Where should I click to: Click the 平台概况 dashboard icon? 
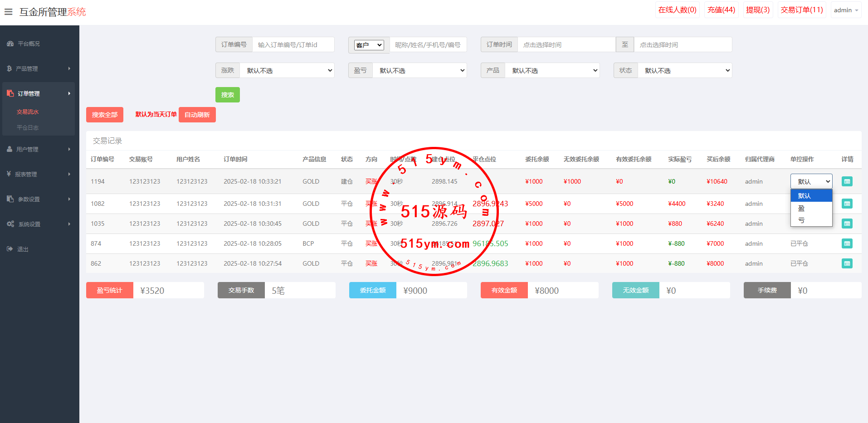tap(10, 44)
